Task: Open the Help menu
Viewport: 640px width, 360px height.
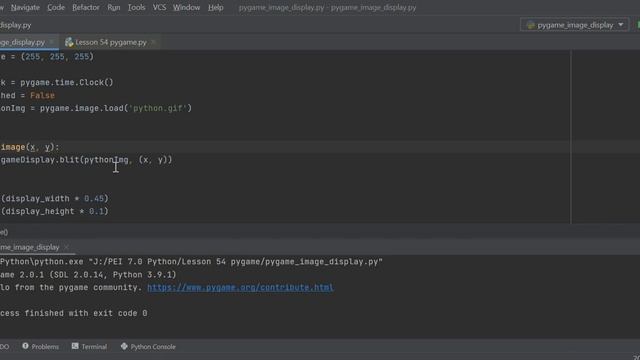Action: coord(216,7)
